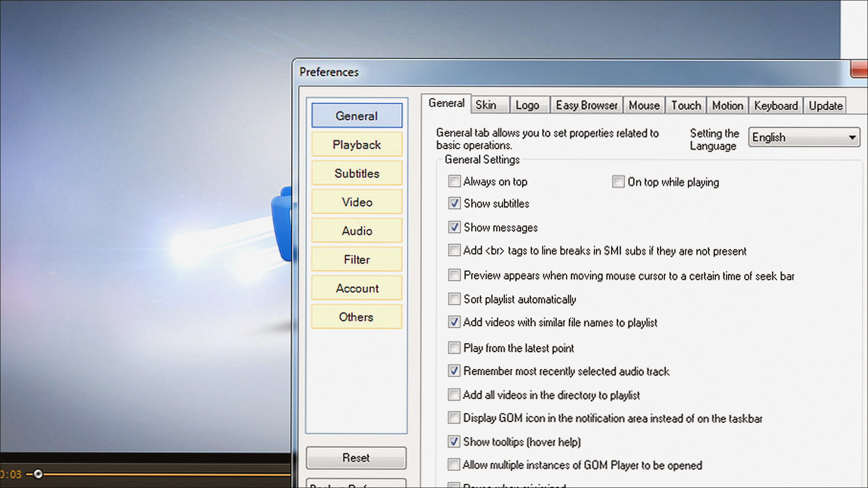Enable Display GOM icon in notification area
Image resolution: width=868 pixels, height=488 pixels.
click(454, 418)
